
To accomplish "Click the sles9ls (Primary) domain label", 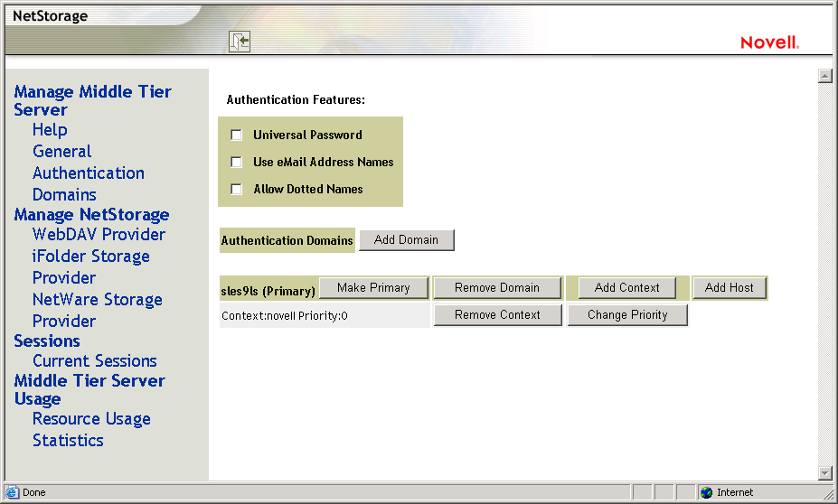I will [x=268, y=291].
